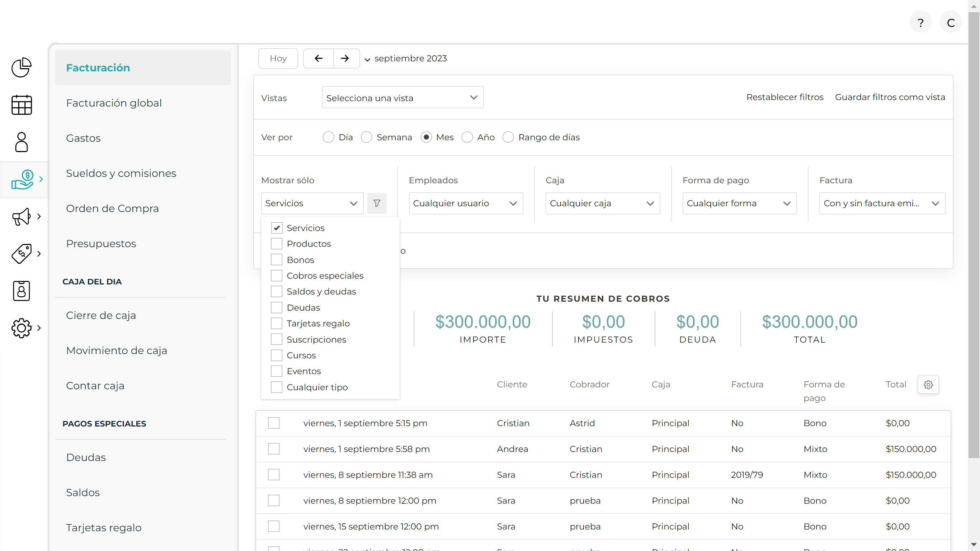Check the Cobros especiales checkbox

point(277,275)
